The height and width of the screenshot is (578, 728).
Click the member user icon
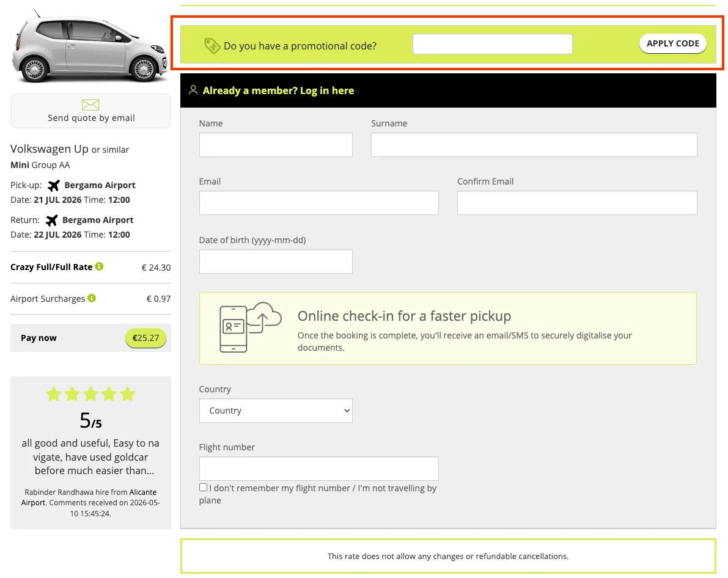tap(193, 90)
